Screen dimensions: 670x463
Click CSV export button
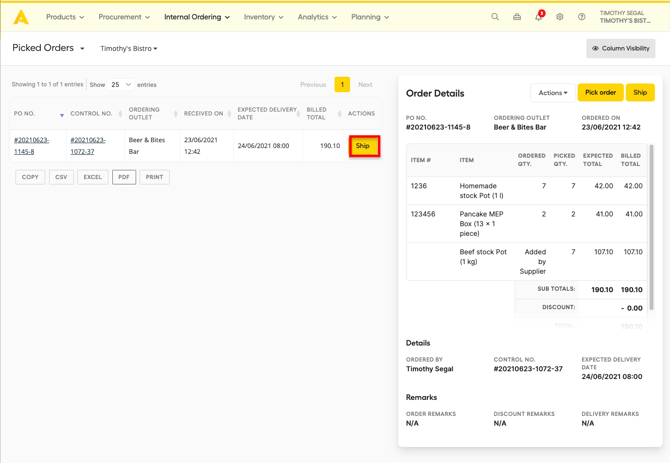[61, 177]
